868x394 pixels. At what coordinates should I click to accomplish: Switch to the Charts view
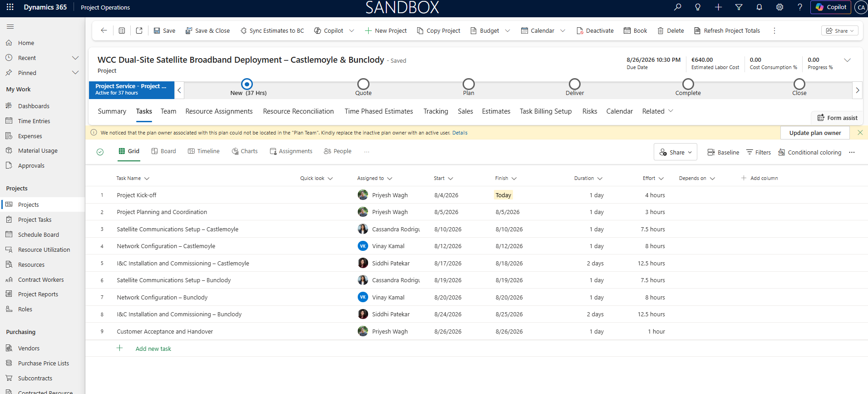(245, 151)
